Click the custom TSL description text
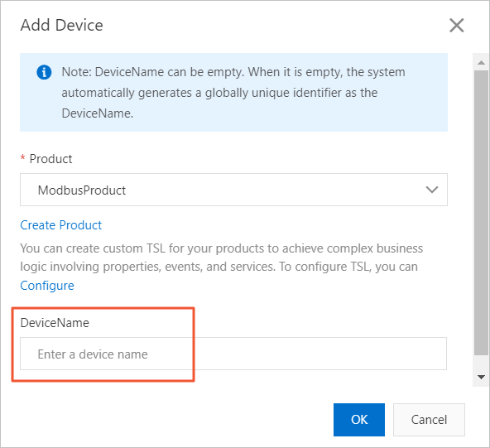The width and height of the screenshot is (490, 448). pos(221,258)
